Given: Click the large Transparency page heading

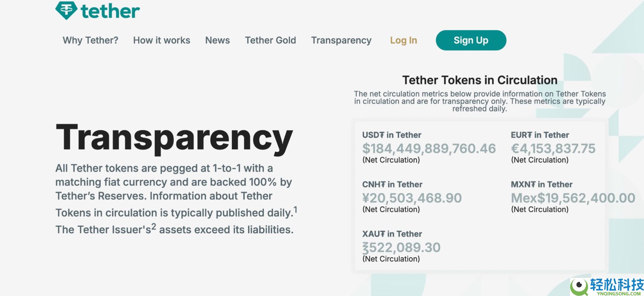Looking at the screenshot, I should pos(174,138).
